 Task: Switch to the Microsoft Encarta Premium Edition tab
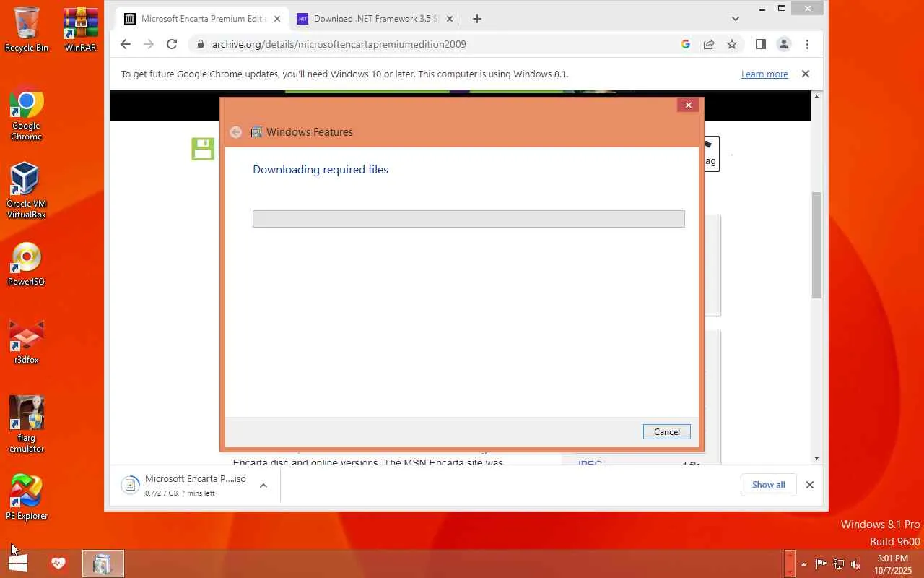[x=202, y=19]
